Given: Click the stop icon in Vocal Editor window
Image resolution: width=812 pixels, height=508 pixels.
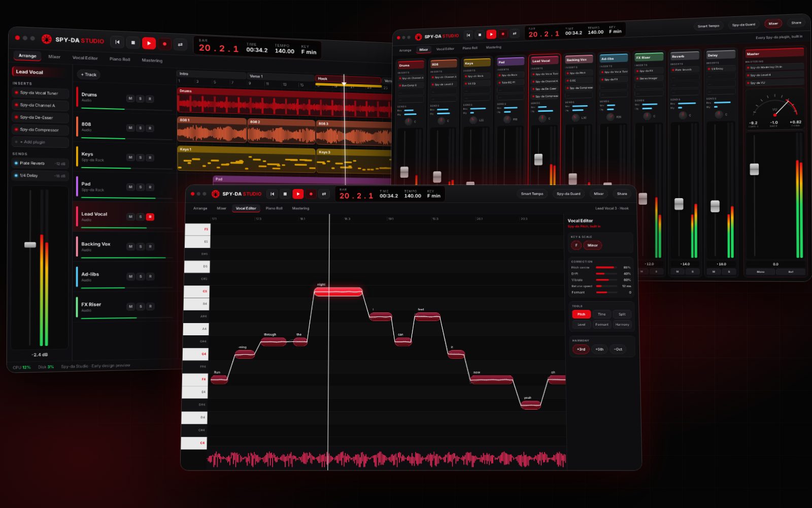Looking at the screenshot, I should click(285, 194).
